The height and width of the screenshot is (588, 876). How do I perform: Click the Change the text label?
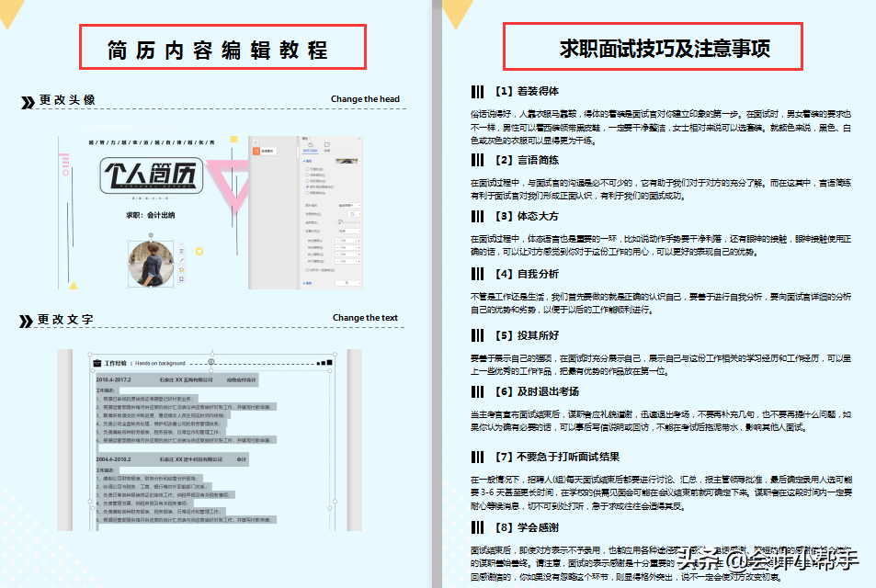(365, 317)
